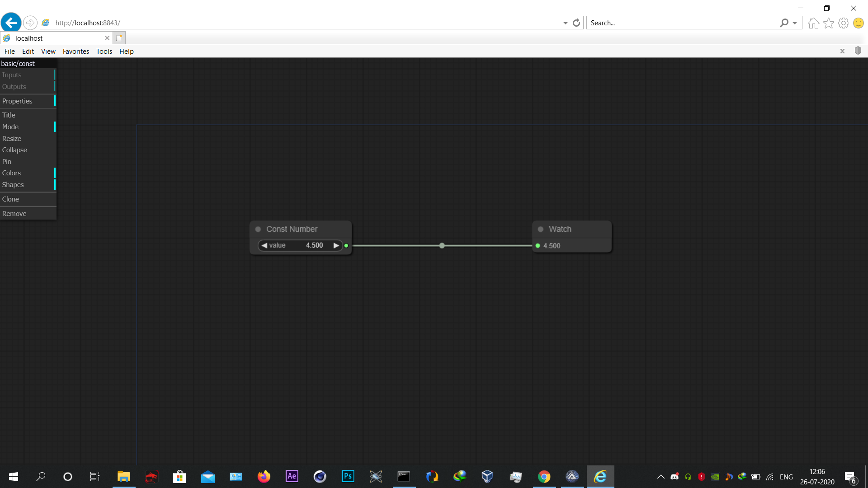Viewport: 868px width, 488px height.
Task: Open browser settings gear icon
Action: coord(843,23)
